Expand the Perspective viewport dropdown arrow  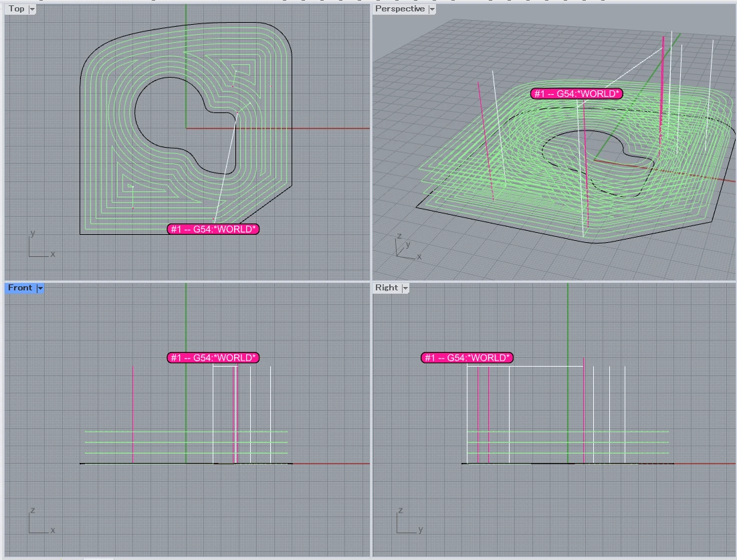[x=432, y=9]
